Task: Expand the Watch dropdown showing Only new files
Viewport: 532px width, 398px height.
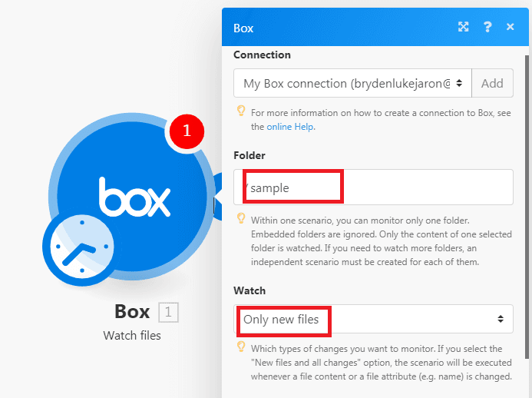Action: 373,318
